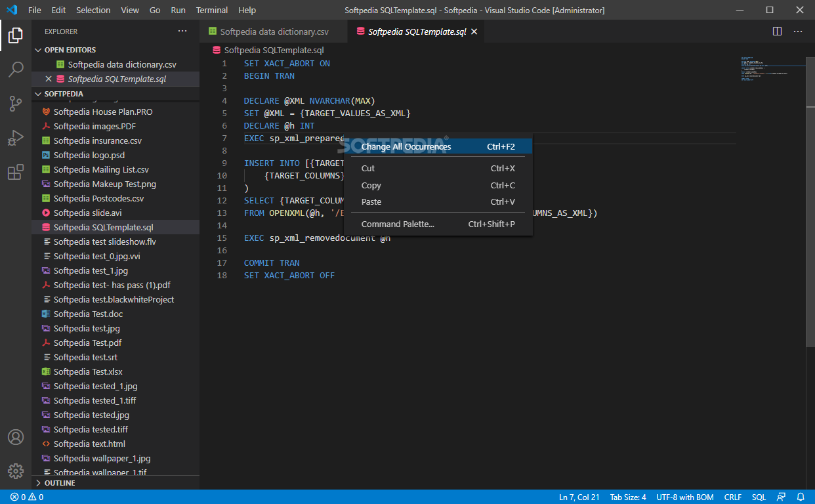Switch to Softpedia data dictionary.csv tab
This screenshot has height=504, width=815.
(274, 31)
